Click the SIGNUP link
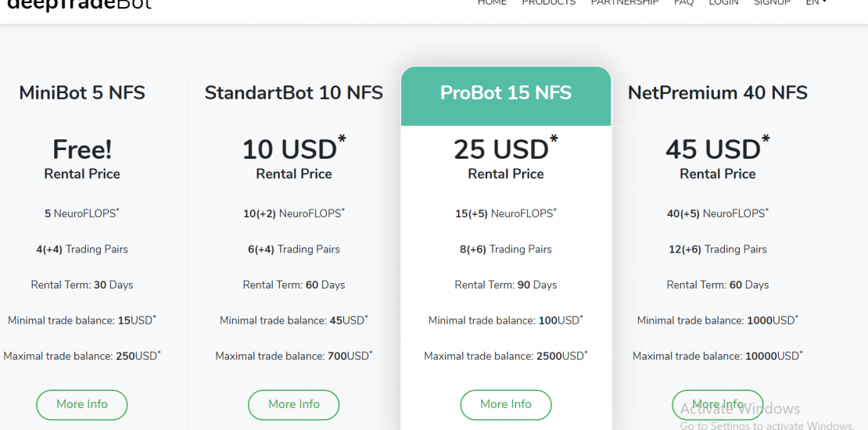The height and width of the screenshot is (430, 868). pos(772,3)
